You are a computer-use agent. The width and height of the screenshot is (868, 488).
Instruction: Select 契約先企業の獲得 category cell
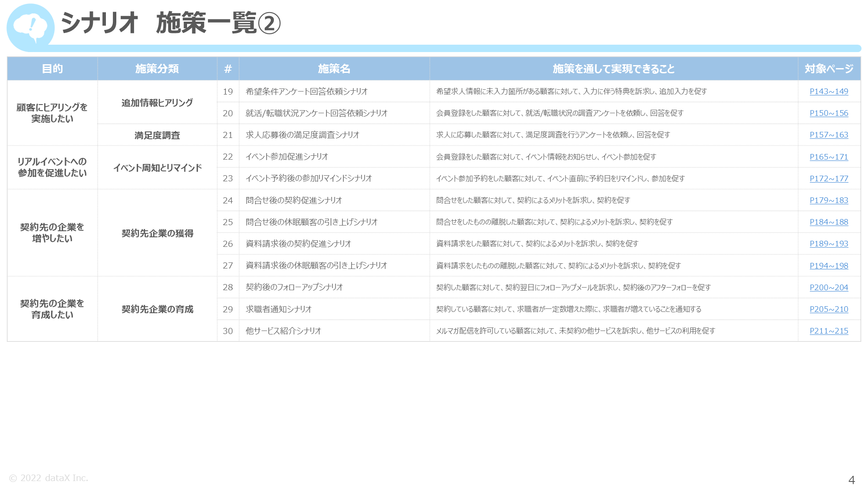coord(157,233)
